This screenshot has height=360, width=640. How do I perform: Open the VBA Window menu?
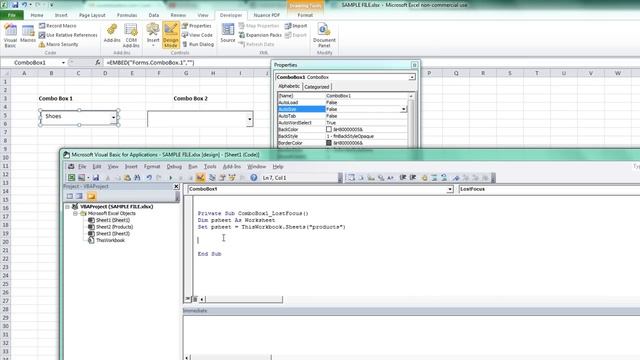(256, 167)
